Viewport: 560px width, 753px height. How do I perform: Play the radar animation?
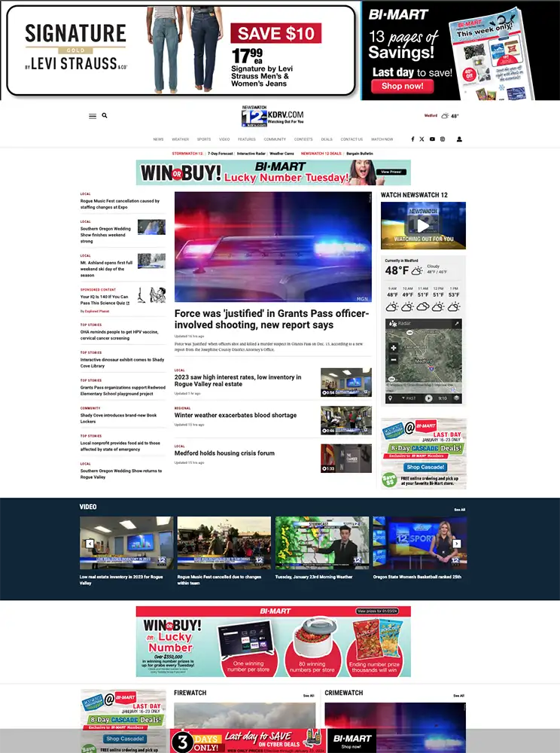[x=428, y=398]
